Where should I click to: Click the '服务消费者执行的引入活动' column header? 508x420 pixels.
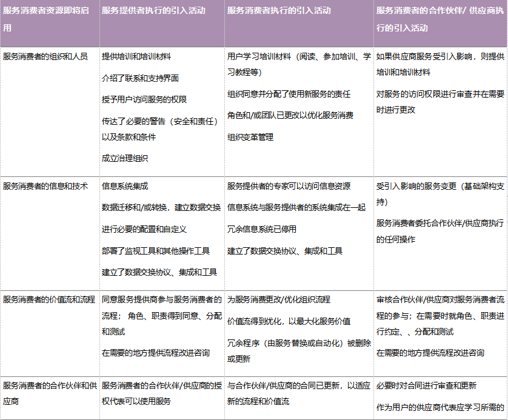pyautogui.click(x=279, y=10)
